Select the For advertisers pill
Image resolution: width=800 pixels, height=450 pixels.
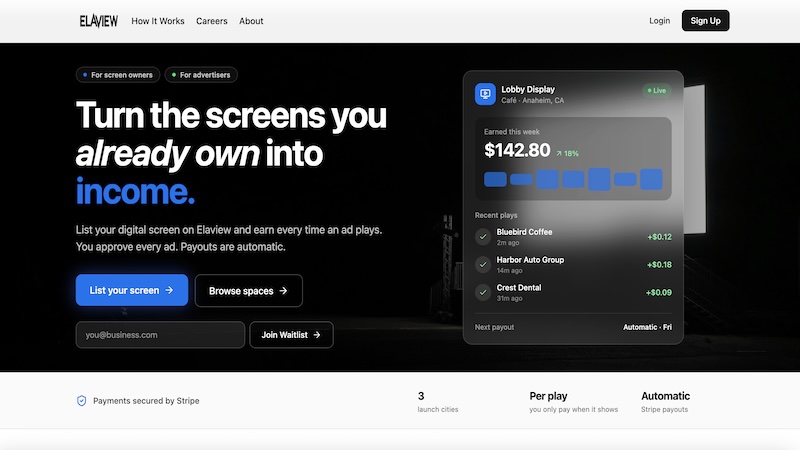(x=201, y=75)
